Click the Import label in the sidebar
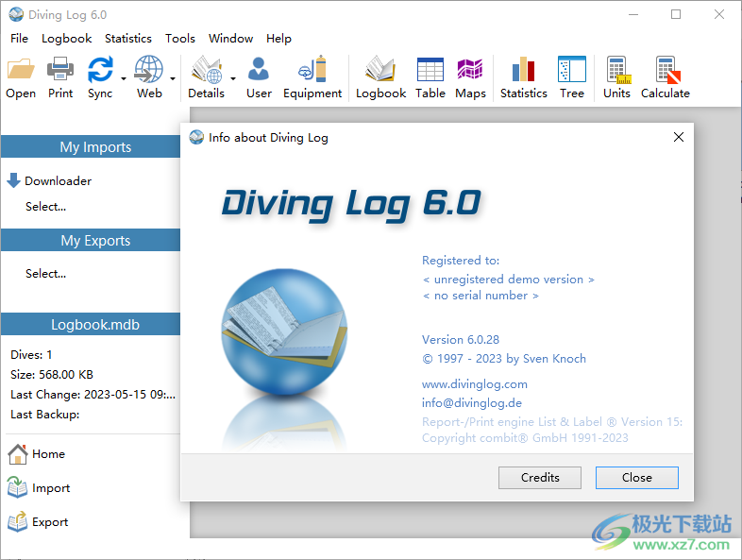The width and height of the screenshot is (742, 560). [x=51, y=488]
